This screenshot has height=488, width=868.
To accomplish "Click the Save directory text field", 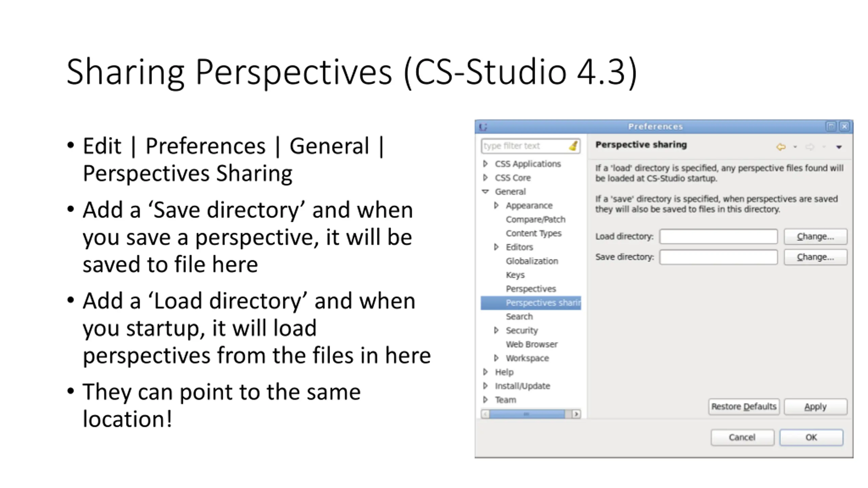I will pyautogui.click(x=718, y=257).
